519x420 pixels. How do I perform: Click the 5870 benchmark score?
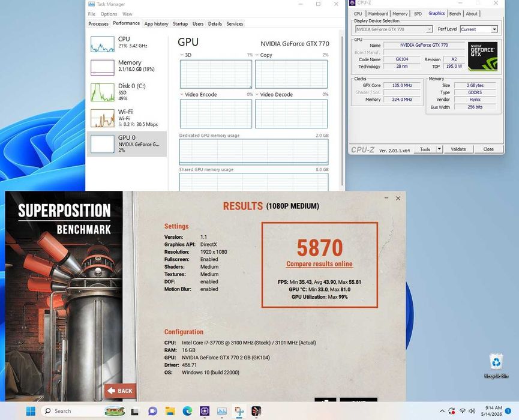[319, 248]
